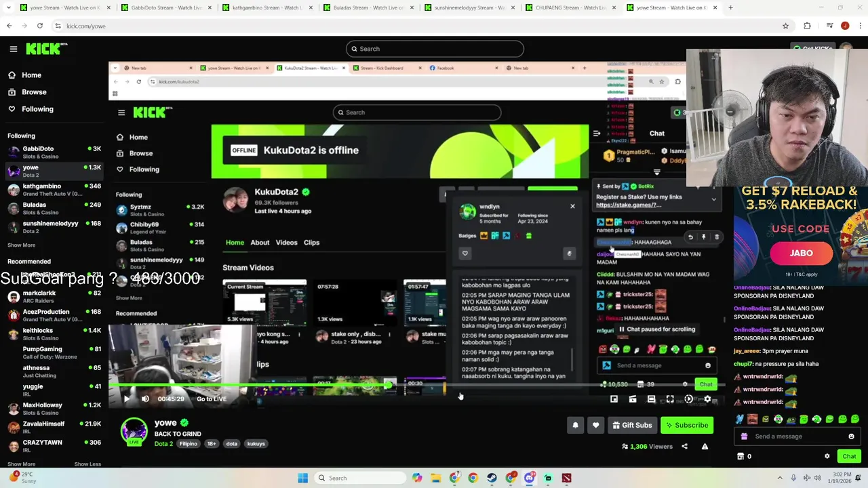Open File Explorer from taskbar

tap(436, 478)
